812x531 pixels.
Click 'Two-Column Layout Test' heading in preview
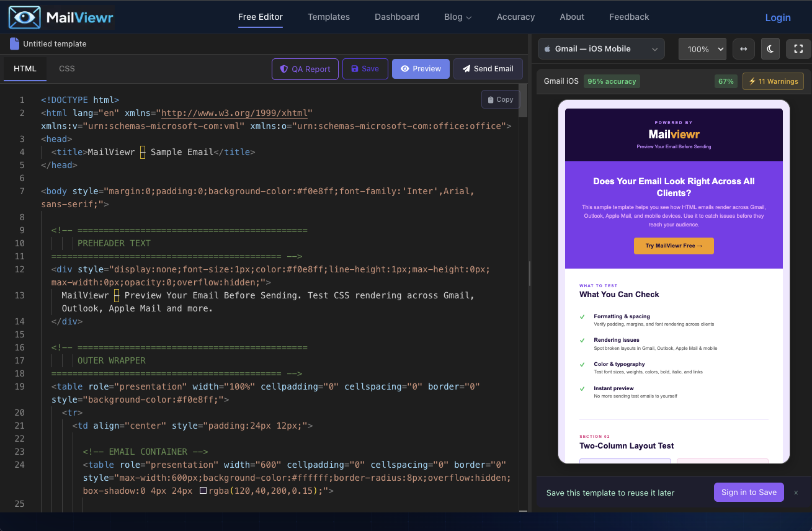[x=627, y=446]
